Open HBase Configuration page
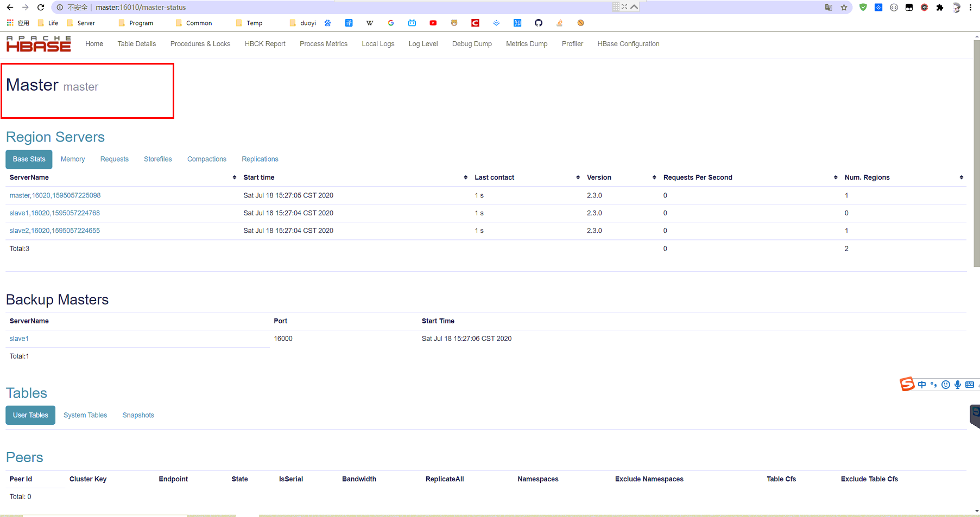 [x=629, y=44]
